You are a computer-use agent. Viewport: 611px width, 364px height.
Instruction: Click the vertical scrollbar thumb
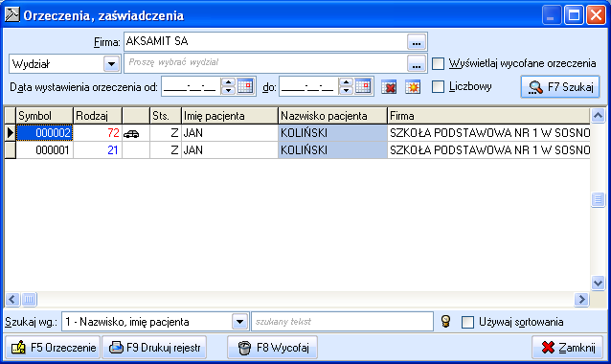[598, 199]
